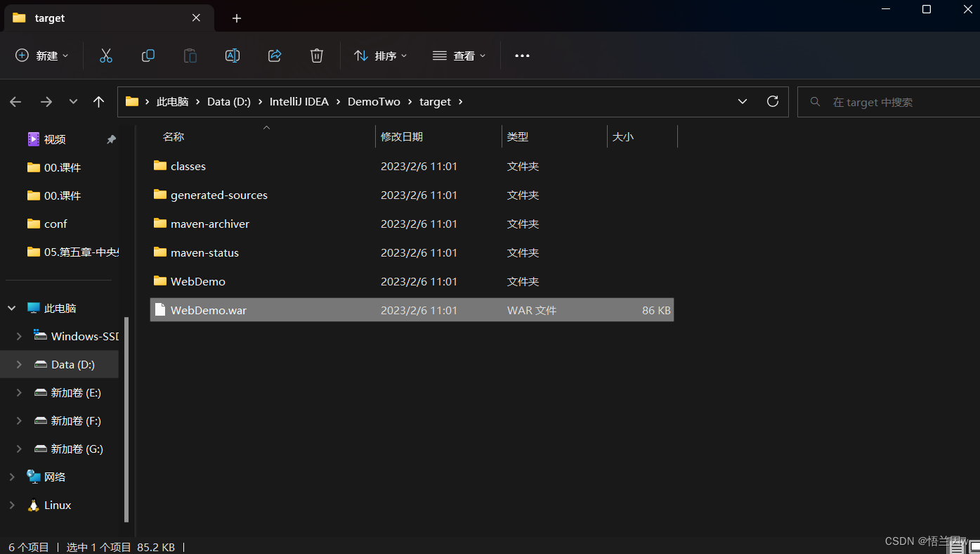Add a new tab with plus button
The image size is (980, 554).
(x=237, y=18)
